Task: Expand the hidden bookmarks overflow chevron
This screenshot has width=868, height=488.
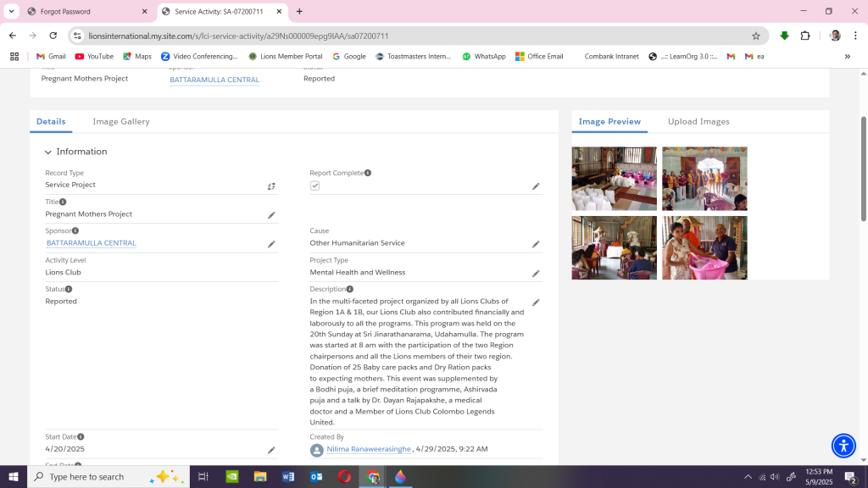Action: [x=848, y=57]
